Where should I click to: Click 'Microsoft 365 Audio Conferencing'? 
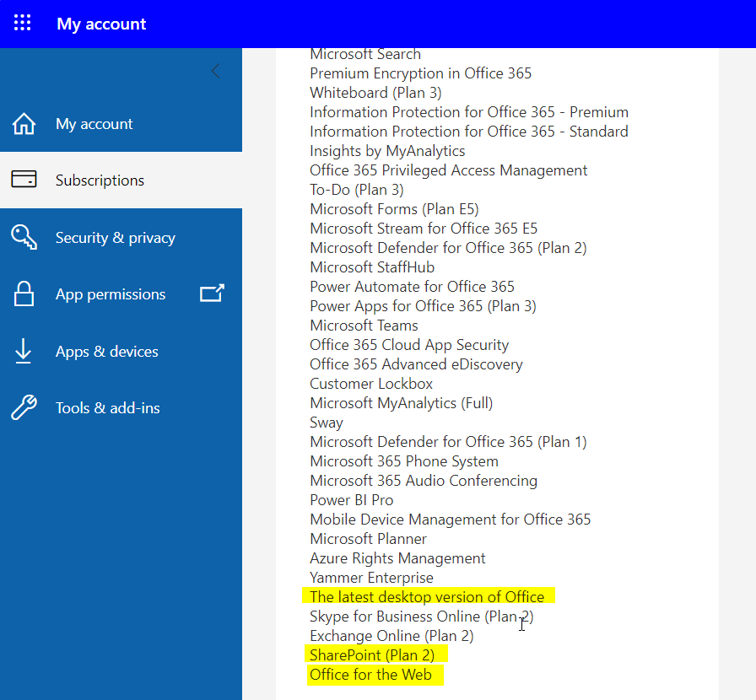[x=424, y=480]
